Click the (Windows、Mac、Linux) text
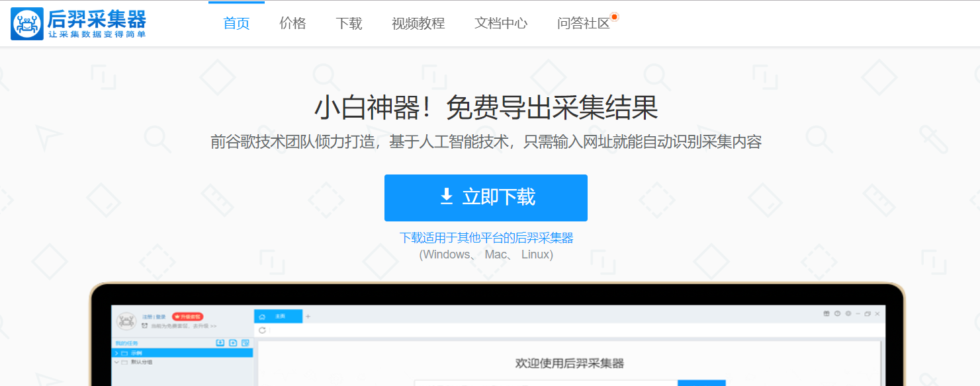This screenshot has height=386, width=980. tap(486, 254)
